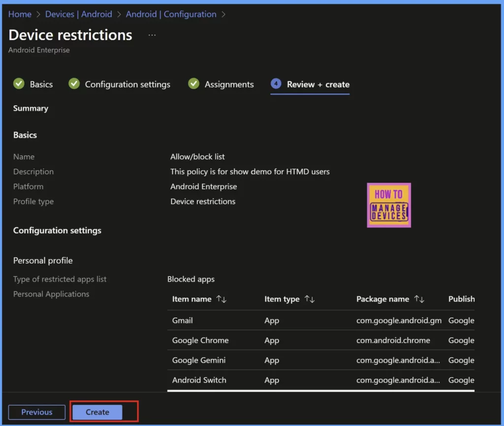504x426 pixels.
Task: Click the Blocked apps value
Action: point(191,279)
